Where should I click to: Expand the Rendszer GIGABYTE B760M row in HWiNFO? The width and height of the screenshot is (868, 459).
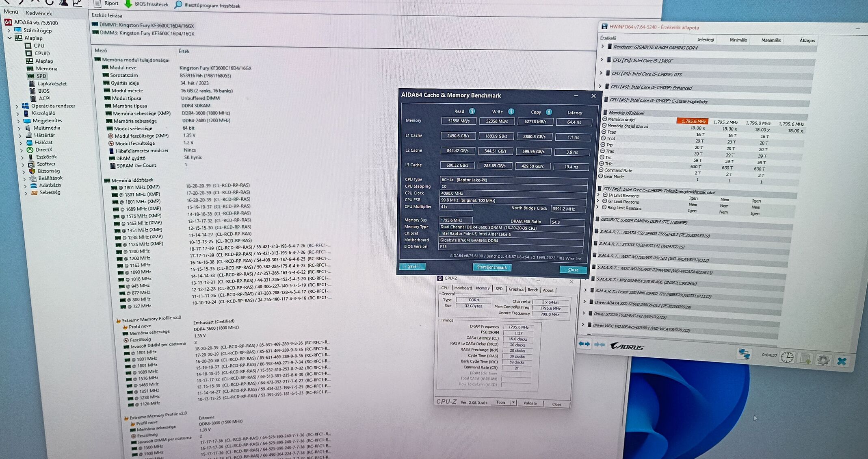tap(603, 47)
